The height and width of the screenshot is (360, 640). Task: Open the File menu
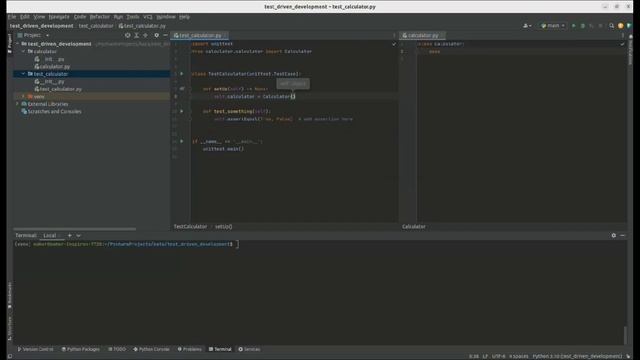coord(12,17)
